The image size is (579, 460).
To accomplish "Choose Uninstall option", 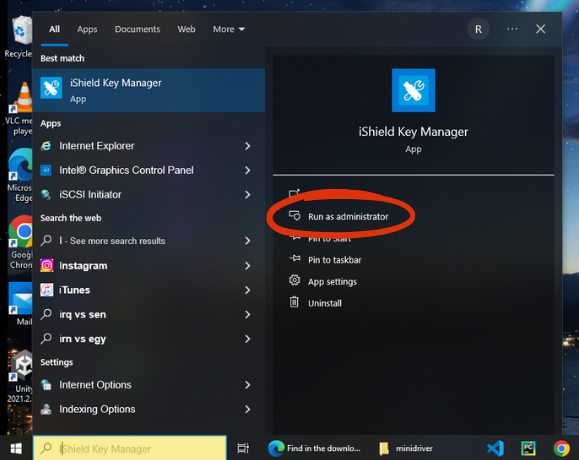I will click(x=325, y=303).
